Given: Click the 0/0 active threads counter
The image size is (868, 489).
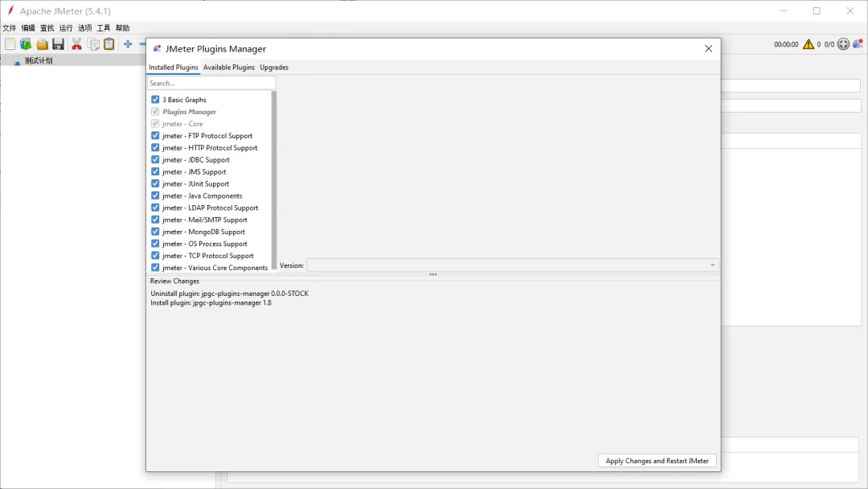Looking at the screenshot, I should 829,44.
